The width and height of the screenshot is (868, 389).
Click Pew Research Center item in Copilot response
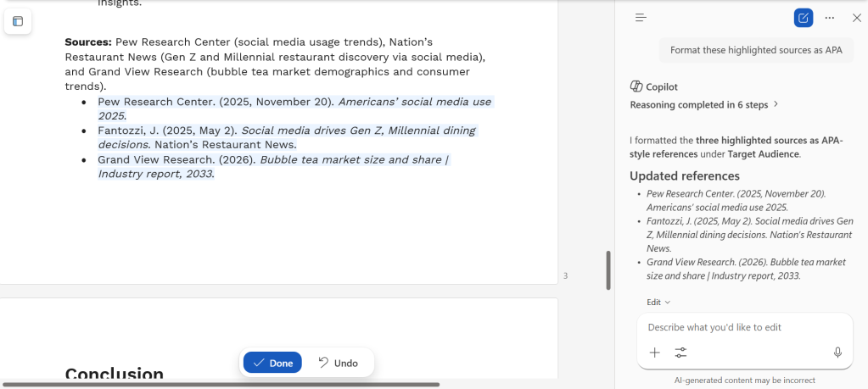(736, 201)
